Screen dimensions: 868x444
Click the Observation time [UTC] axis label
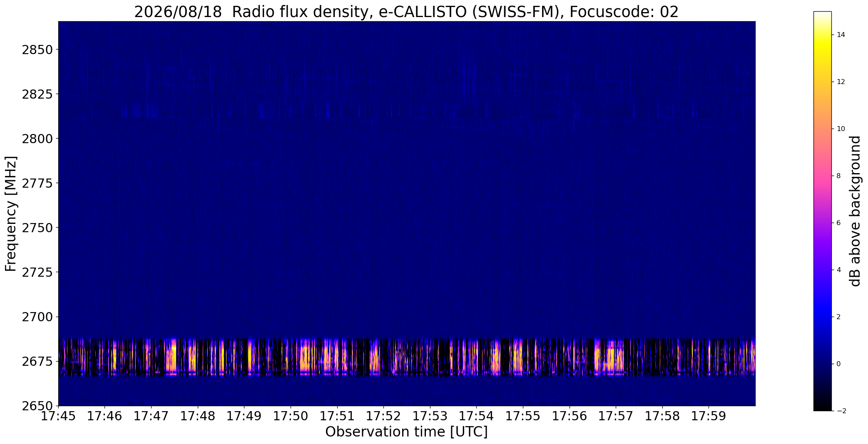[406, 432]
